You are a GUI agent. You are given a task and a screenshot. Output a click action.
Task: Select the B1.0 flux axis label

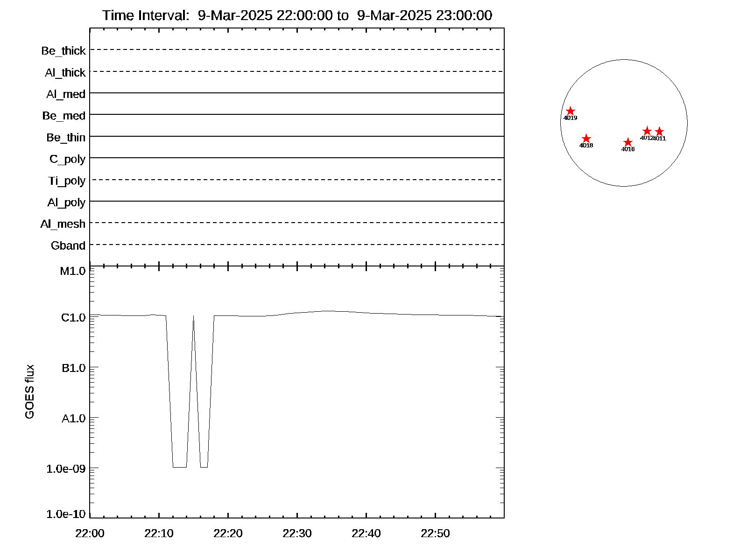click(x=74, y=368)
